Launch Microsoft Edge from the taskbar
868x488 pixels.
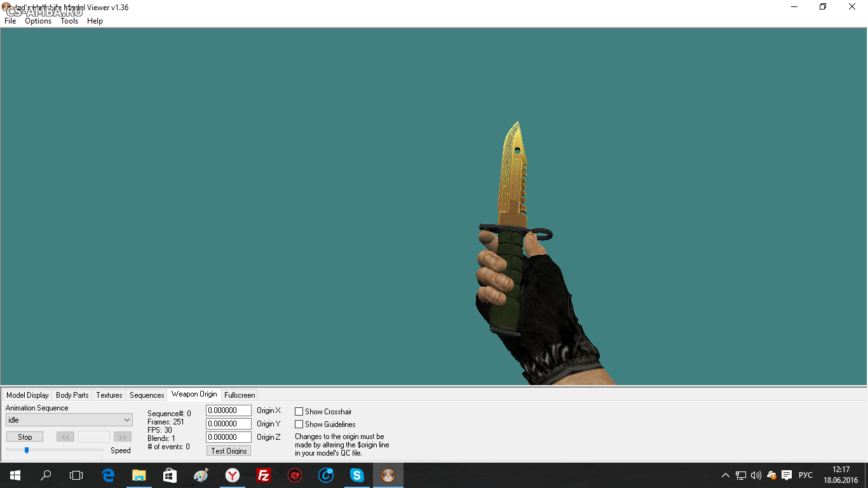tap(108, 475)
